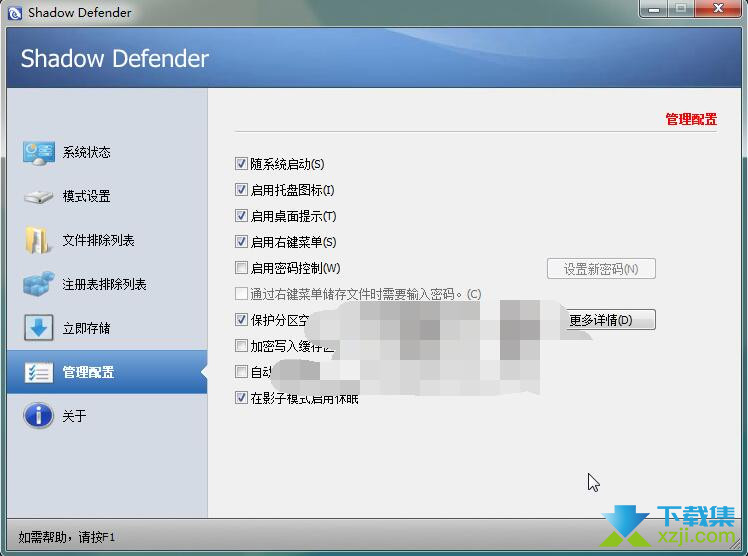The width and height of the screenshot is (748, 556).
Task: Click the 立即存储 download arrow icon
Action: pyautogui.click(x=39, y=328)
